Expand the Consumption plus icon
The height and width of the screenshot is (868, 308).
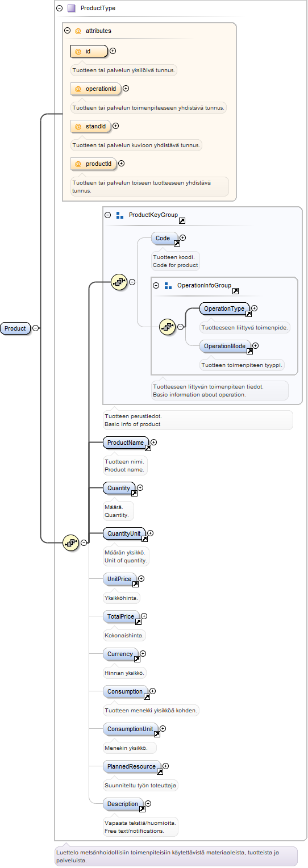152,691
